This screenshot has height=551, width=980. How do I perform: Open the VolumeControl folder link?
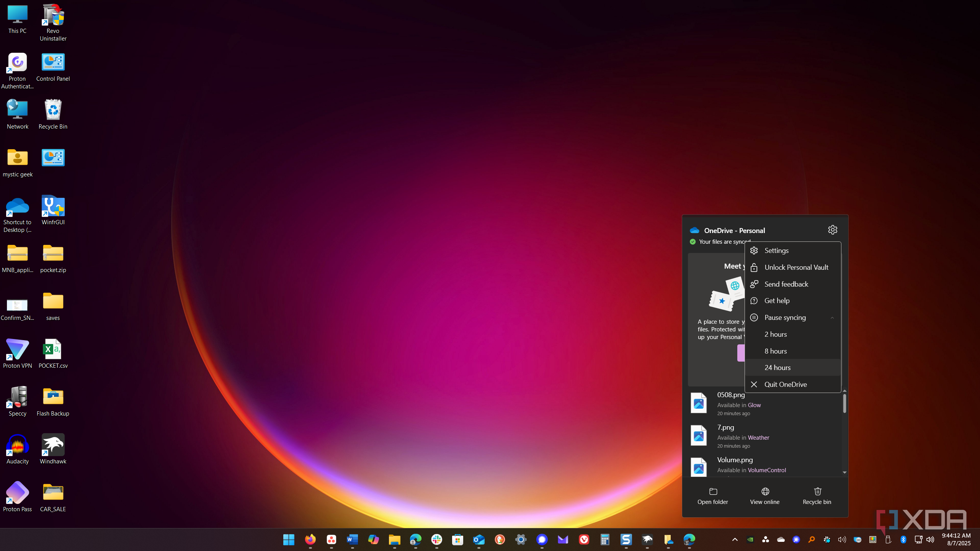pyautogui.click(x=767, y=470)
